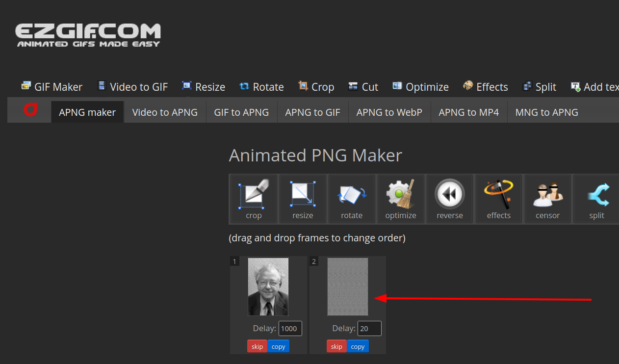Viewport: 619px width, 364px height.
Task: Select the frame 1 portrait thumbnail
Action: tap(268, 286)
